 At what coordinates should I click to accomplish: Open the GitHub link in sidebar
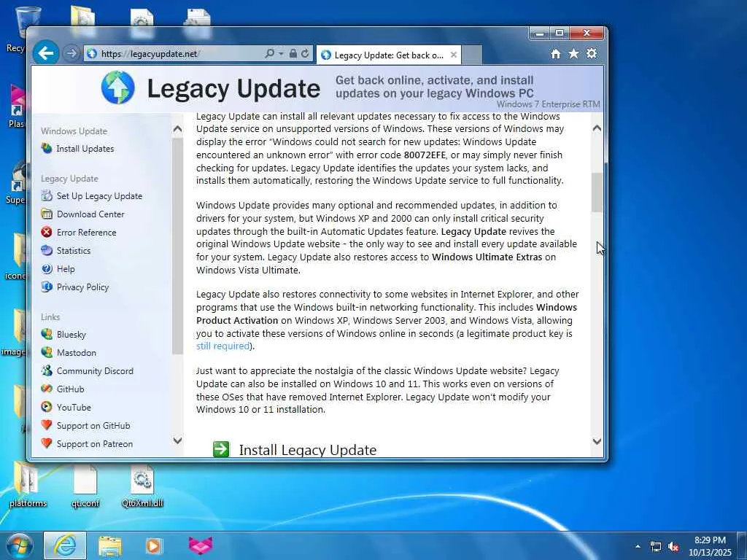(71, 389)
